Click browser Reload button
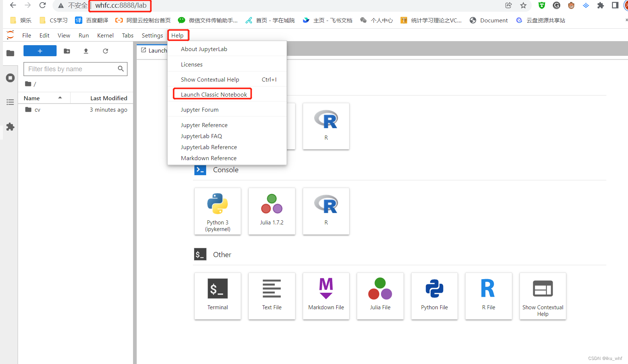This screenshot has width=628, height=364. click(x=43, y=5)
